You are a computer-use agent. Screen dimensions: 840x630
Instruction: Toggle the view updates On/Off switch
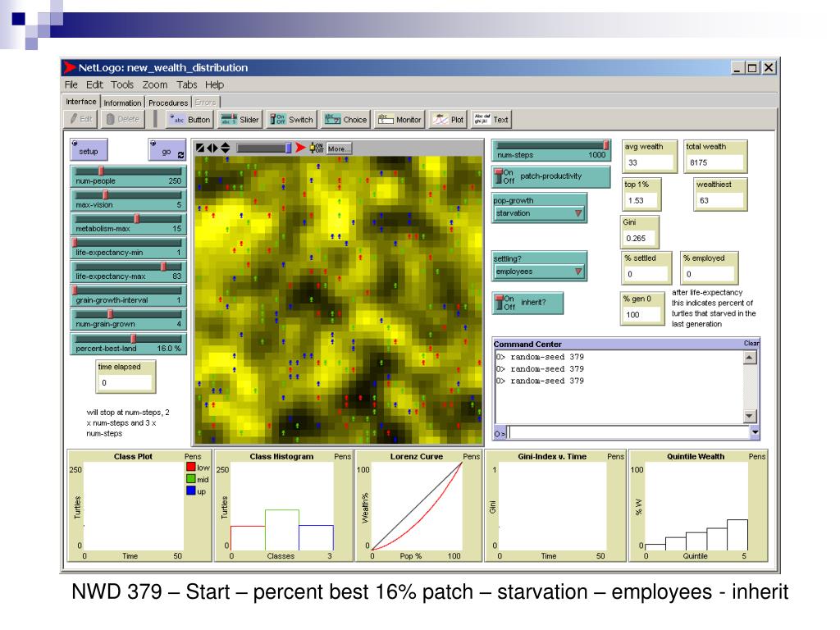pos(316,148)
